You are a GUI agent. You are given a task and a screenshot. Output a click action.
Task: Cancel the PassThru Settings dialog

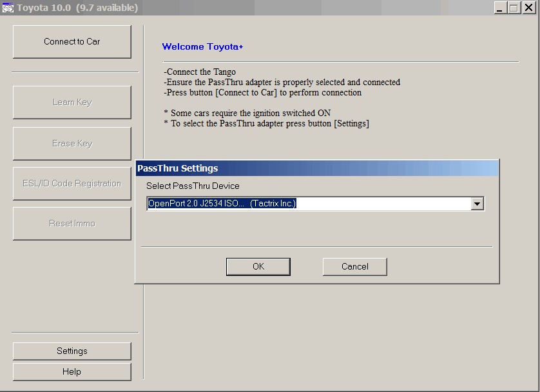tap(354, 266)
